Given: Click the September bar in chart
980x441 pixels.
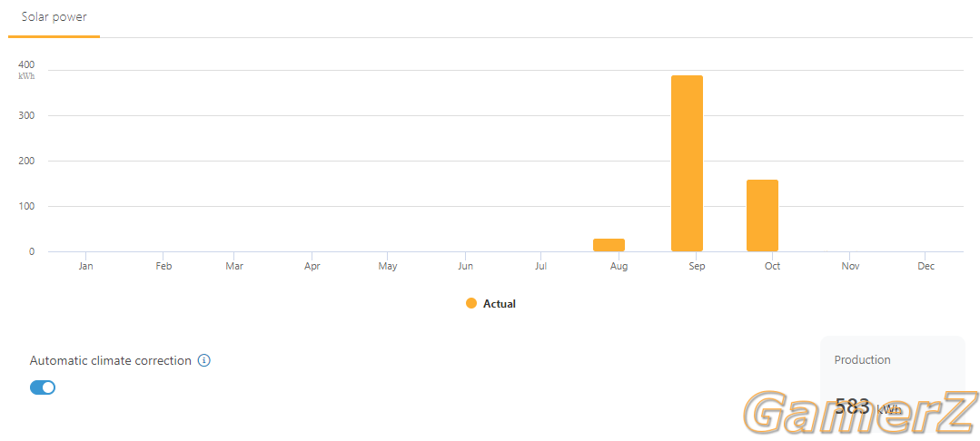Looking at the screenshot, I should coord(687,163).
